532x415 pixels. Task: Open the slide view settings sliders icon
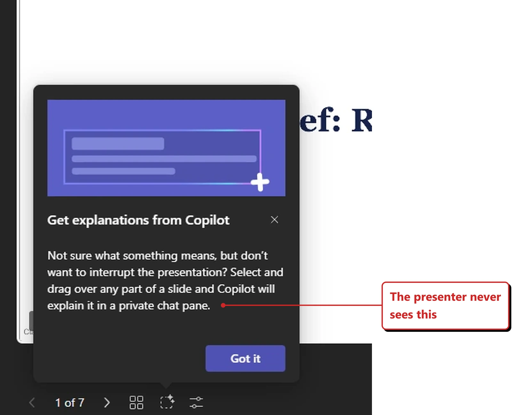click(x=196, y=403)
